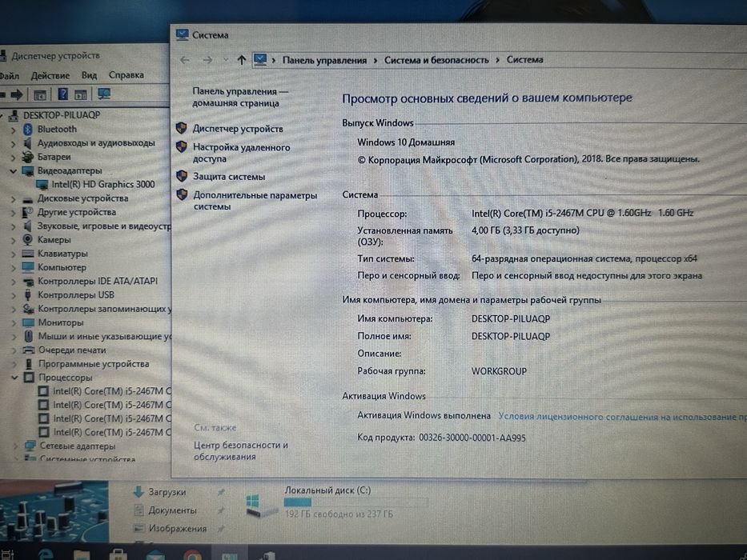Expand the Камеры node
Image resolution: width=747 pixels, height=560 pixels.
point(14,241)
